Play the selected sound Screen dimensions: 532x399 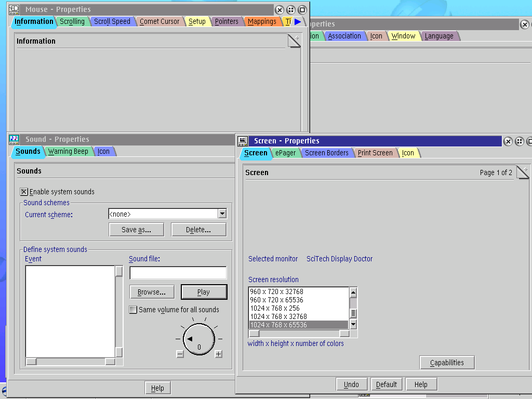pyautogui.click(x=204, y=292)
